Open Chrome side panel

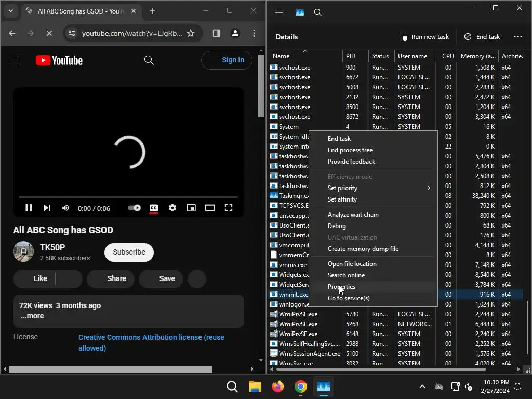(x=217, y=33)
